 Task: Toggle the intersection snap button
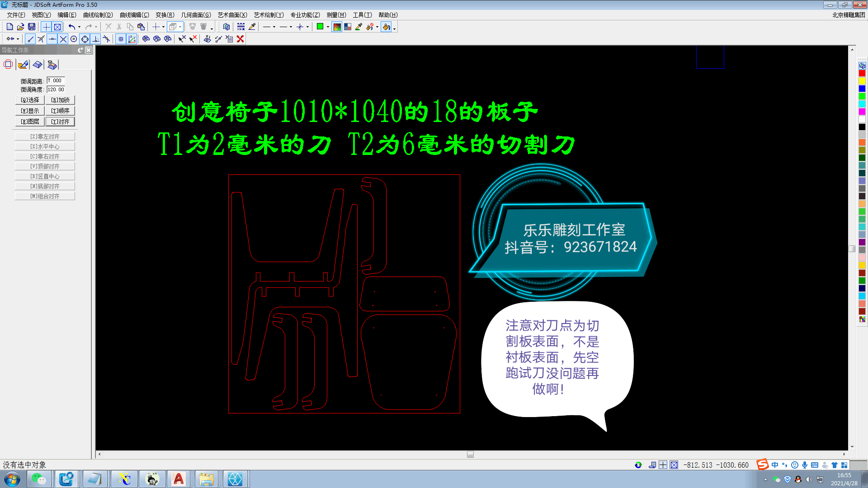pyautogui.click(x=63, y=39)
